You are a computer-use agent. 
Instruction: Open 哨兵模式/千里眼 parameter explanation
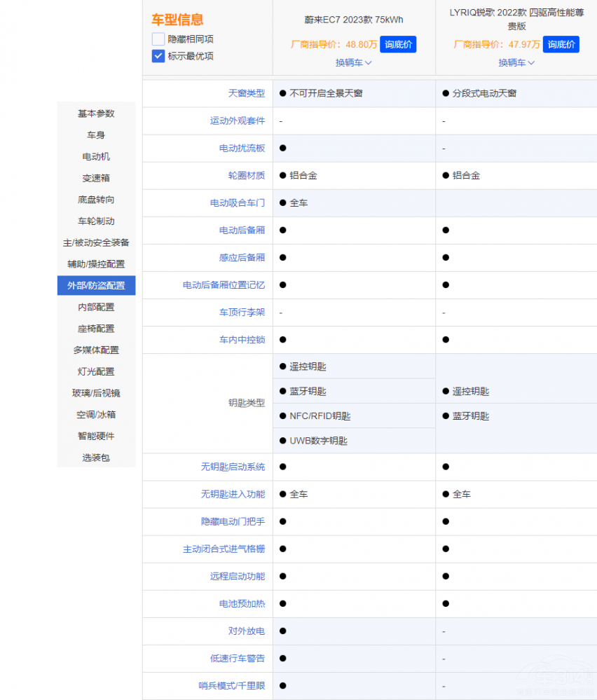coord(231,685)
